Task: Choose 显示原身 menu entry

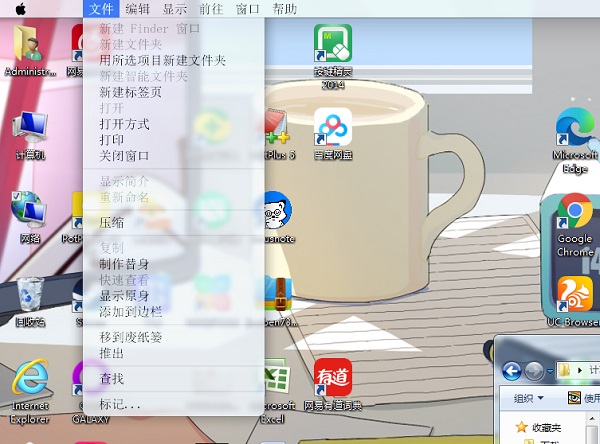Action: (173, 296)
